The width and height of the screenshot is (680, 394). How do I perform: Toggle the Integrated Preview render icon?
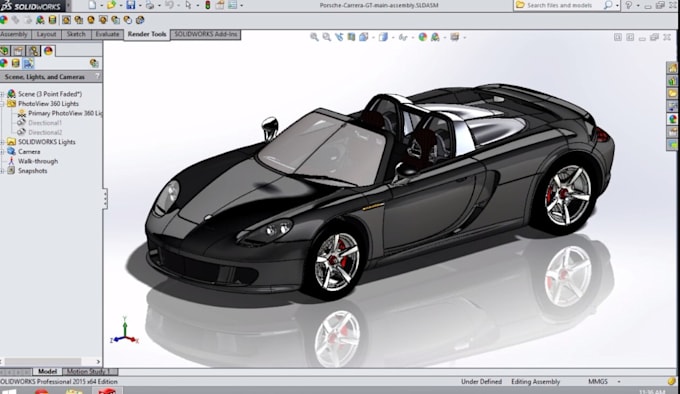tap(66, 20)
